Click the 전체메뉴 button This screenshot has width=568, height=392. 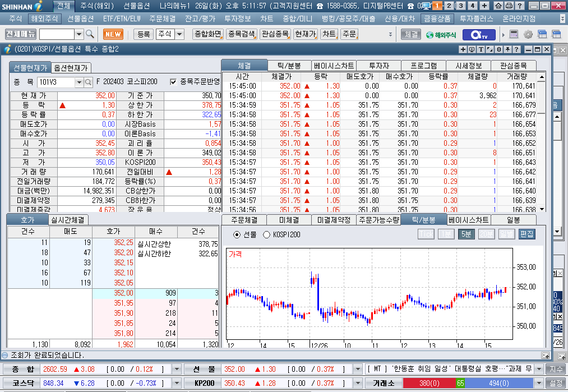pos(21,34)
